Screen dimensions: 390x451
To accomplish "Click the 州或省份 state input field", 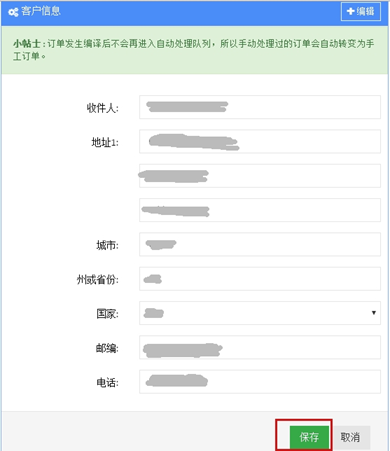I will [x=260, y=279].
